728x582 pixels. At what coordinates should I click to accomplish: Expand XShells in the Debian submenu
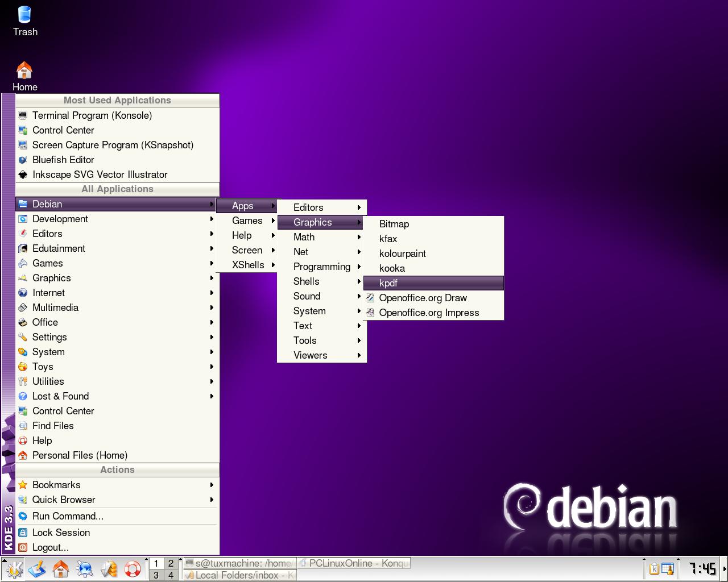(x=247, y=265)
